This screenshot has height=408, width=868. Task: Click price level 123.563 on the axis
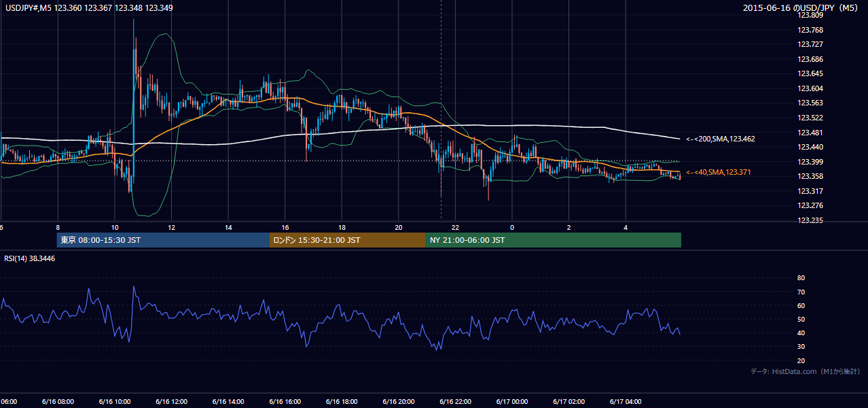(810, 103)
